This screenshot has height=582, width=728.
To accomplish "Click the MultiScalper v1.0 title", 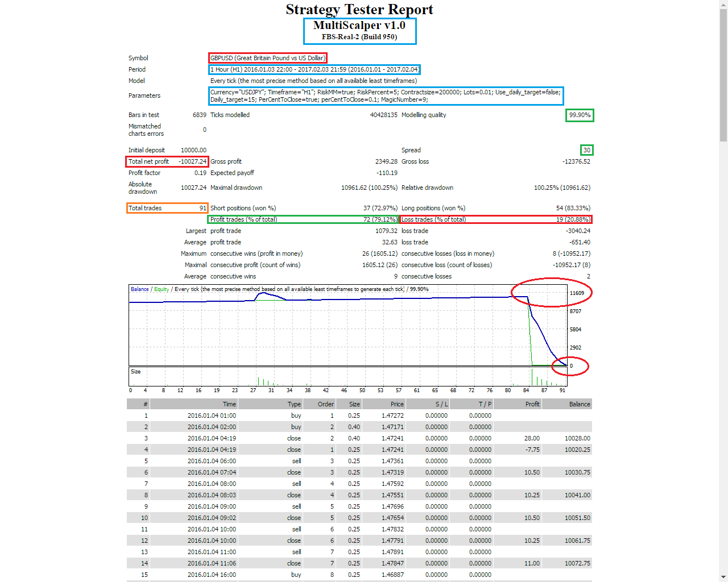I will pyautogui.click(x=359, y=26).
